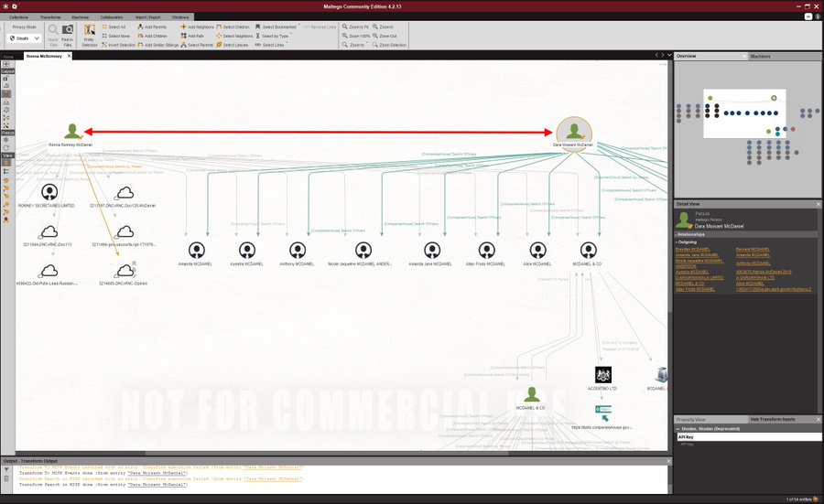Click Invert Selection
The image size is (824, 504).
coord(118,45)
